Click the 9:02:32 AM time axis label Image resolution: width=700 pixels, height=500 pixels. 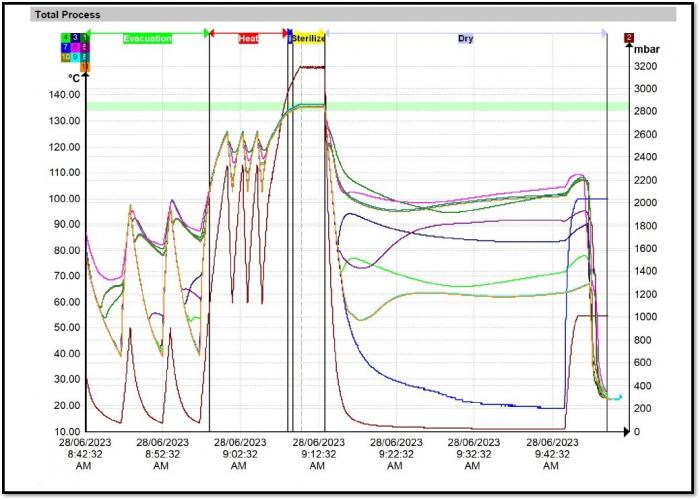(x=240, y=454)
